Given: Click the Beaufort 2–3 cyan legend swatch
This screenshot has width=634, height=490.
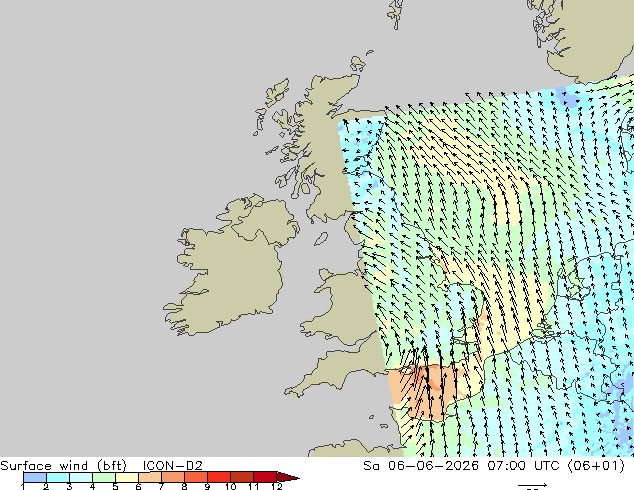Looking at the screenshot, I should pyautogui.click(x=58, y=477).
